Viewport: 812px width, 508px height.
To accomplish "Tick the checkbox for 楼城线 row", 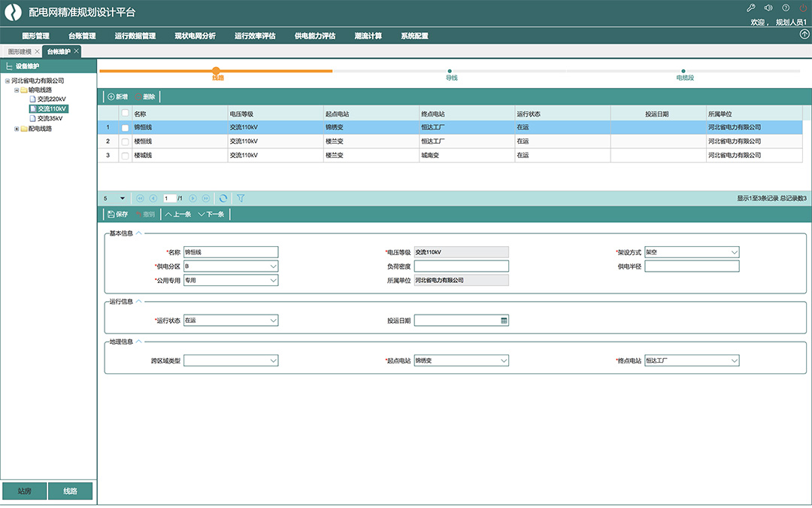I will (x=125, y=155).
